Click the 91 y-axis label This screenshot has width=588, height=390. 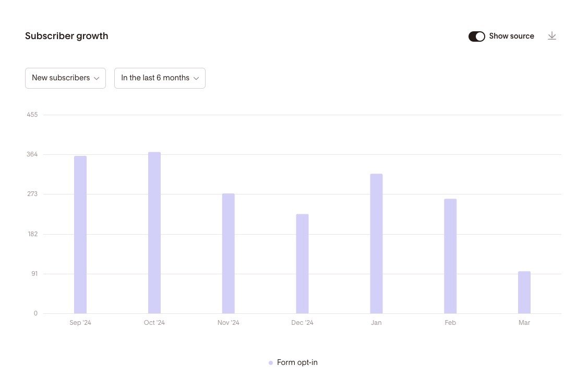click(x=34, y=274)
